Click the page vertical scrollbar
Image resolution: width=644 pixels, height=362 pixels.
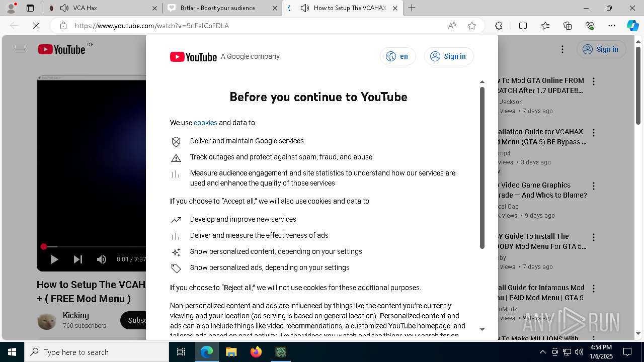pos(638,85)
